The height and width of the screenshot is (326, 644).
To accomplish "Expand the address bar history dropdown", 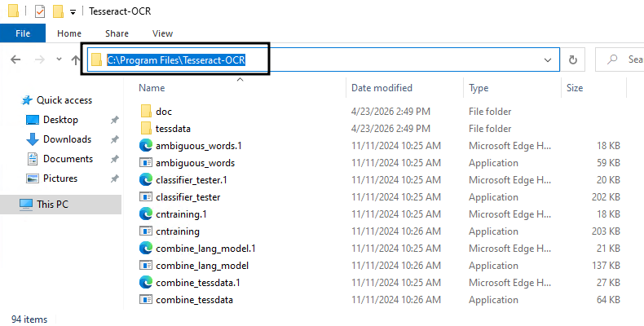I will coord(548,60).
